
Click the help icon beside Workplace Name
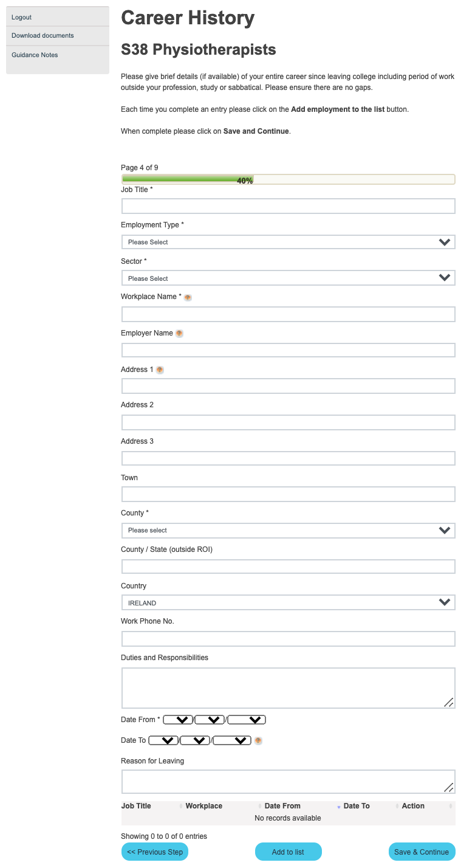pos(188,297)
